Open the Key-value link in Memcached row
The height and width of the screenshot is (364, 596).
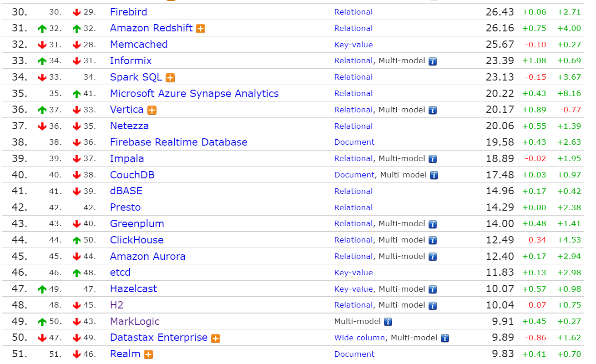(354, 45)
